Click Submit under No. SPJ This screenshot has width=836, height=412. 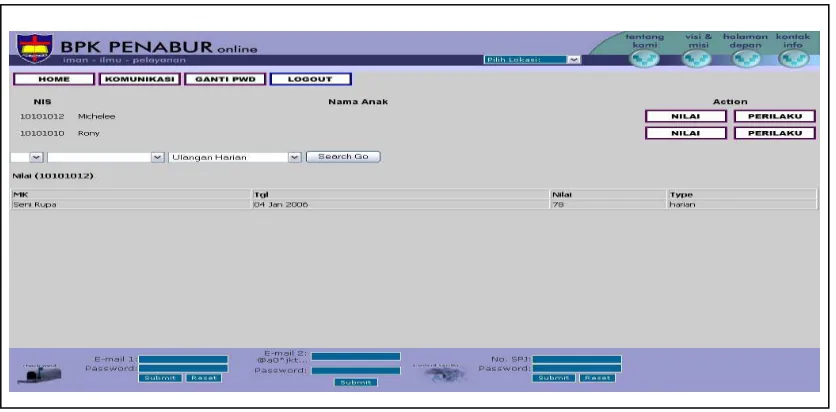pos(554,378)
